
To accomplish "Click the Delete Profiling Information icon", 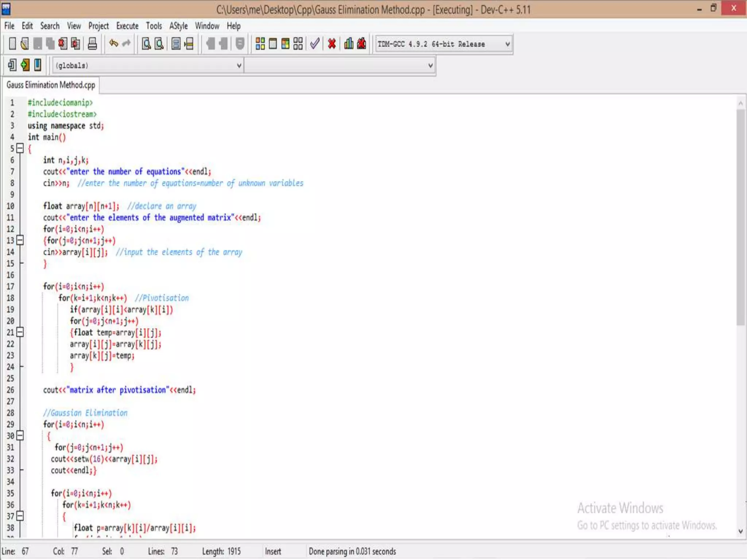I will pos(361,44).
